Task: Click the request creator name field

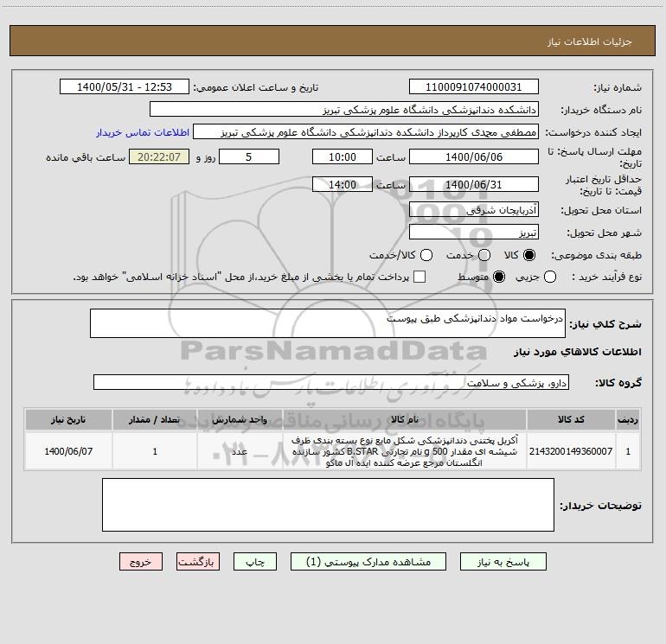Action: (x=366, y=132)
